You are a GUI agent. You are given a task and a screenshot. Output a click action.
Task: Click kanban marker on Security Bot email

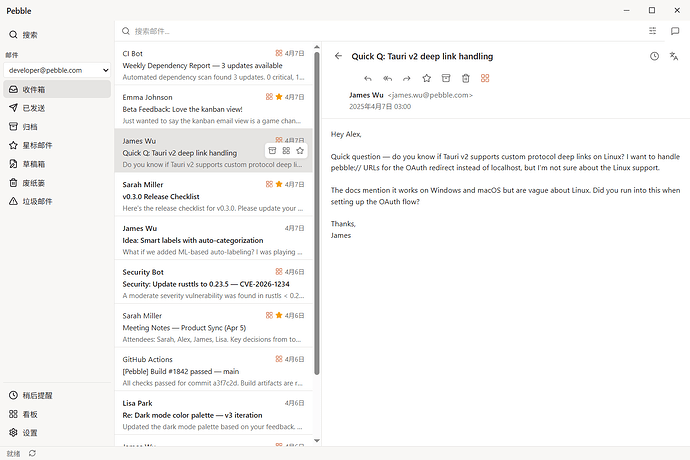pyautogui.click(x=279, y=272)
